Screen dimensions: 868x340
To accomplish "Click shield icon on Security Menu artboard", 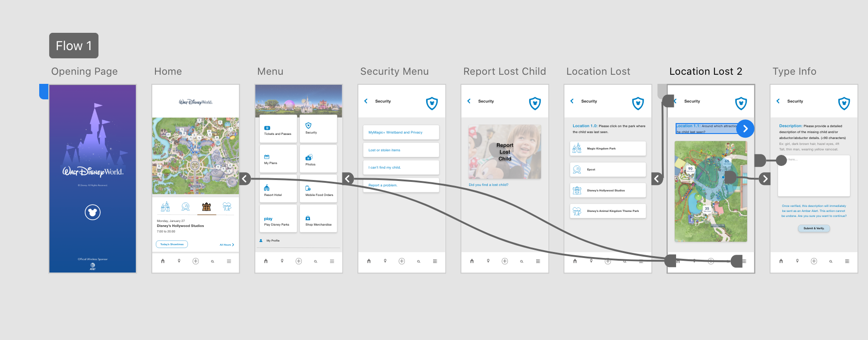I will pyautogui.click(x=432, y=103).
